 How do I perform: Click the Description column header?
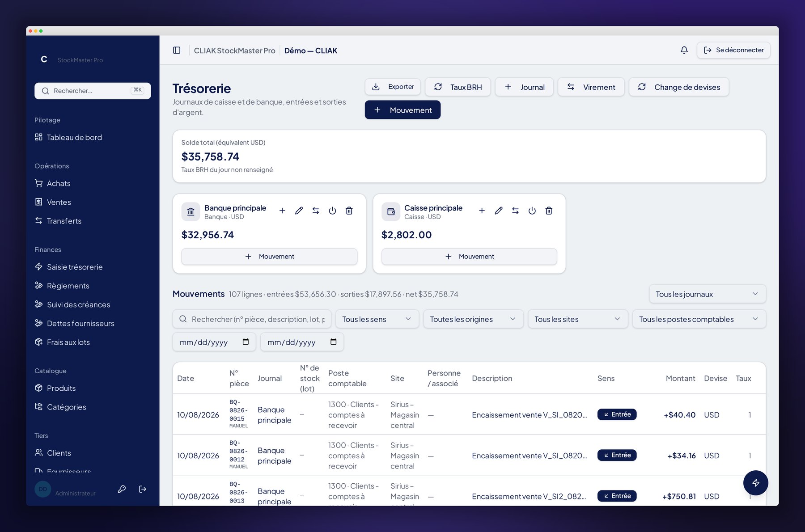pos(492,378)
